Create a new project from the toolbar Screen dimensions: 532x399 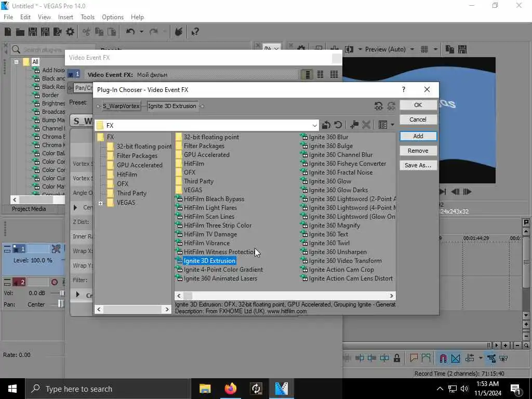(x=7, y=32)
